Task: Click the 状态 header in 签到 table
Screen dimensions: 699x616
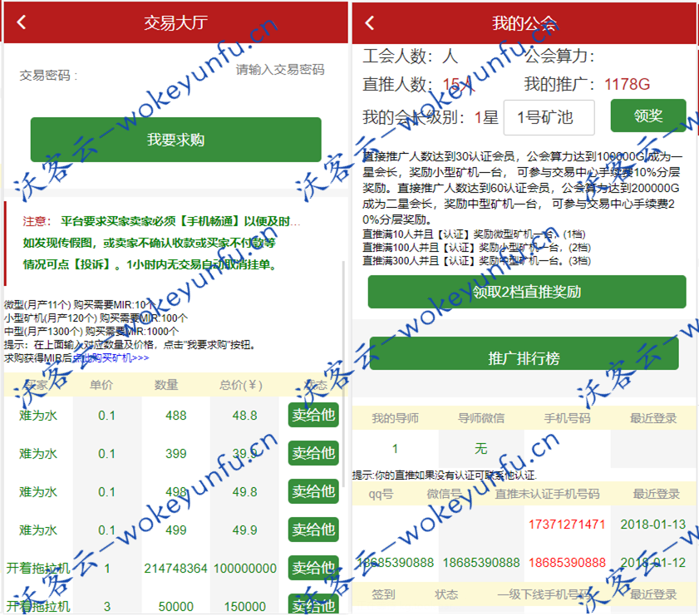Action: click(446, 594)
